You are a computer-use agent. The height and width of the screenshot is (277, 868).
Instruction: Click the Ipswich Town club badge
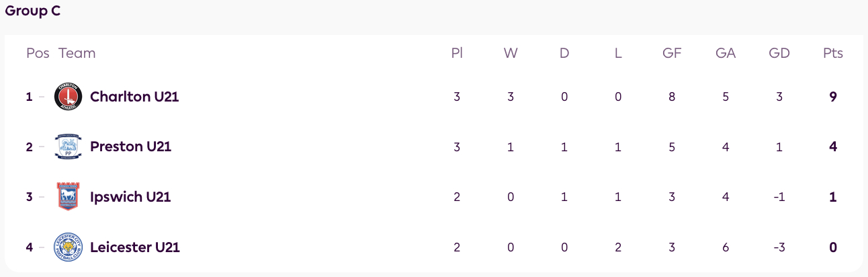(68, 196)
